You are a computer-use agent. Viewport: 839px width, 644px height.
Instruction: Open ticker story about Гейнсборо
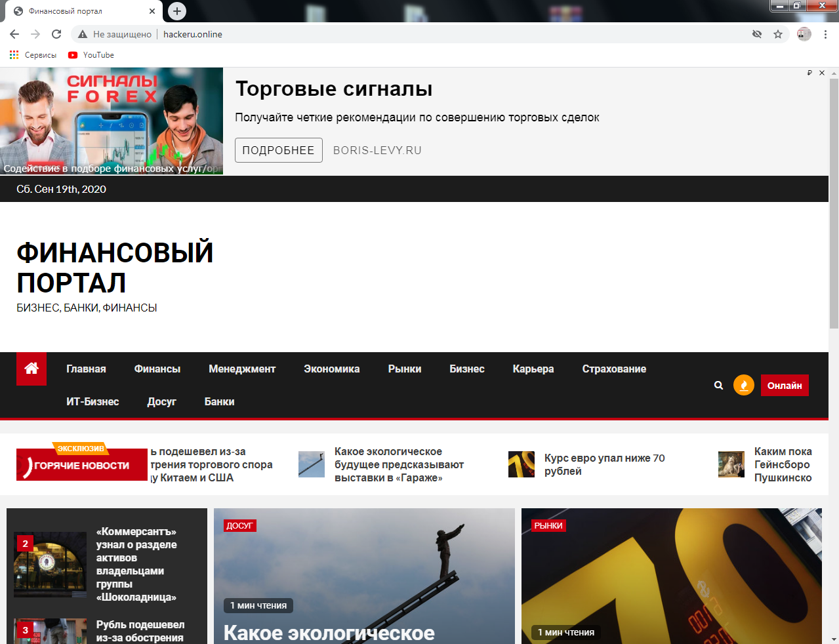pyautogui.click(x=783, y=464)
